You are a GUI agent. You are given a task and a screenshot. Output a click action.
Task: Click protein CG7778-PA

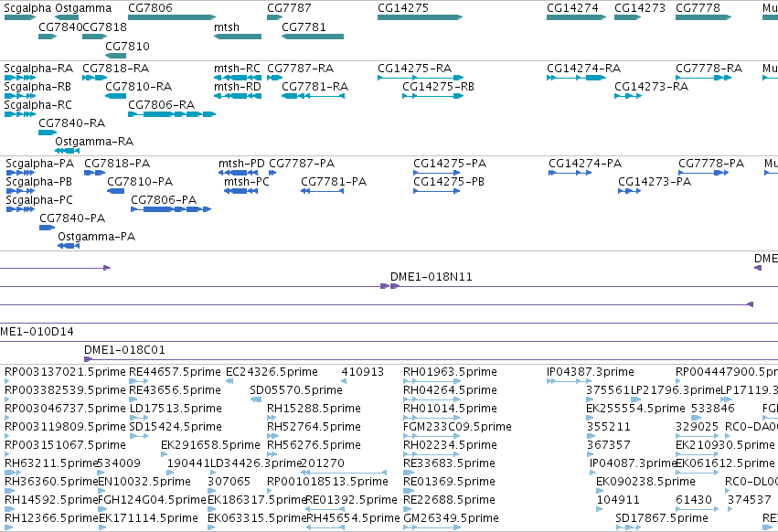coord(711,164)
